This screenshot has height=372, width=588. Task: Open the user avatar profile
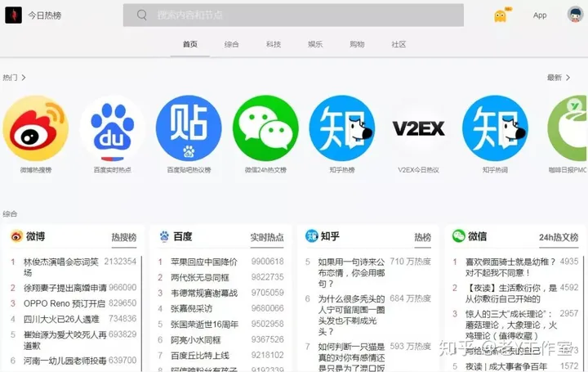pyautogui.click(x=575, y=15)
